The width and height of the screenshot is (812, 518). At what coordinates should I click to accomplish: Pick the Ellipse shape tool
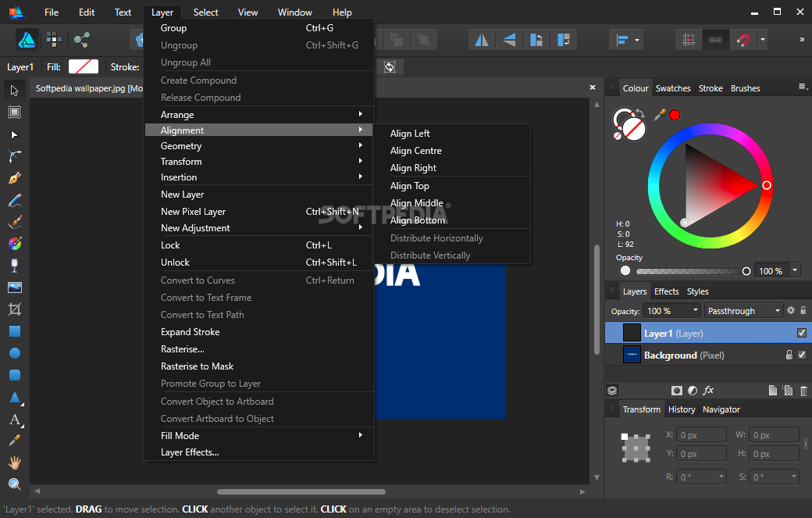[15, 353]
